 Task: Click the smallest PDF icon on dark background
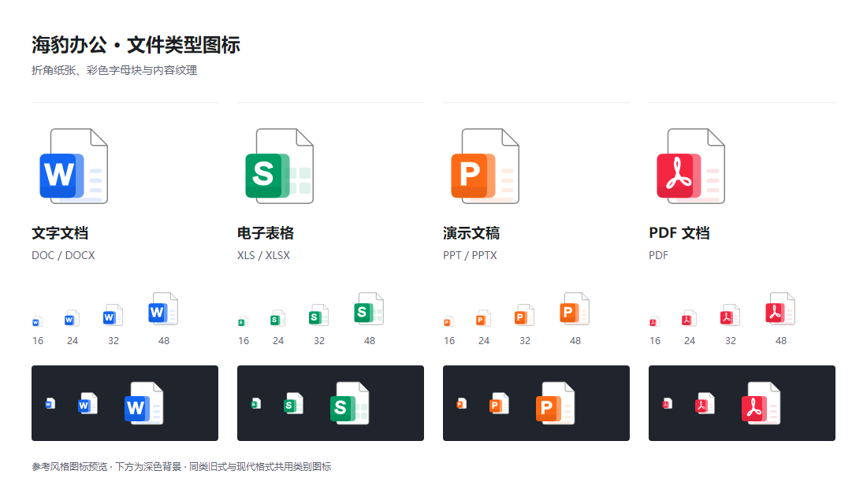coord(668,403)
